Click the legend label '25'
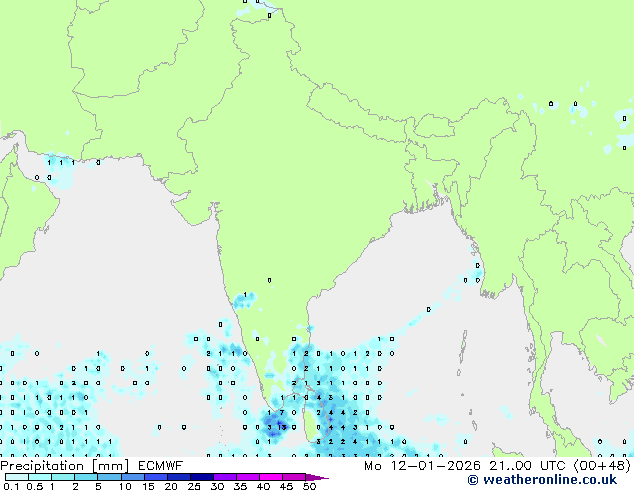Viewport: 634px width, 490px height. point(194,486)
